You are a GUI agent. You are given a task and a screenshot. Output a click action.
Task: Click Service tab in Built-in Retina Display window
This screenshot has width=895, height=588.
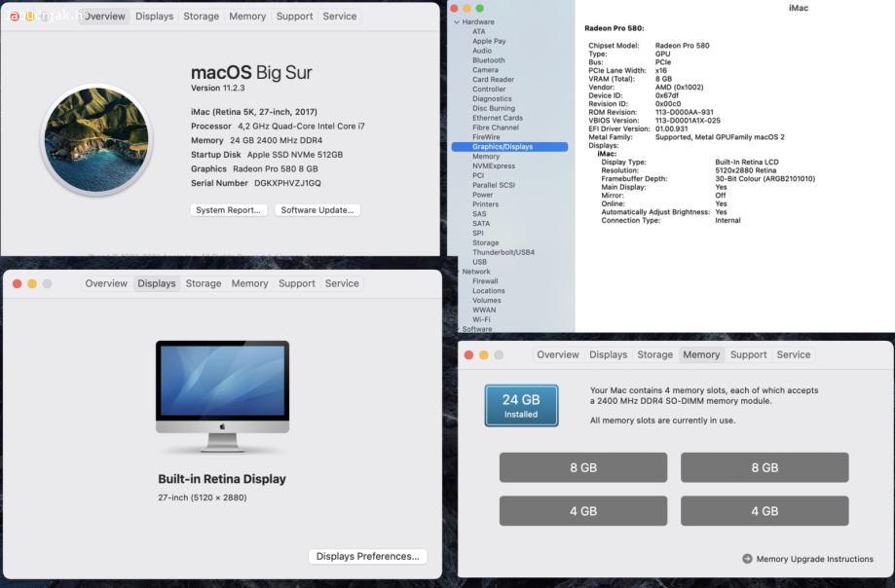tap(342, 283)
